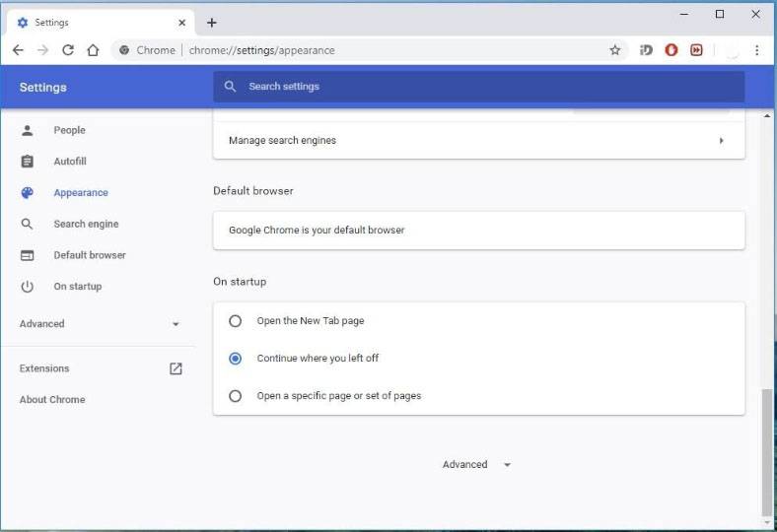777x532 pixels.
Task: Click the On startup power icon
Action: coord(28,287)
